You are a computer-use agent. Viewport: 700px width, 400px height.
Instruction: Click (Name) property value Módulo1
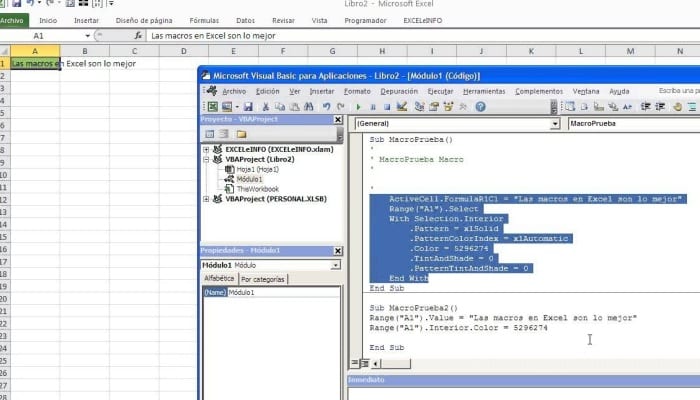(284, 292)
